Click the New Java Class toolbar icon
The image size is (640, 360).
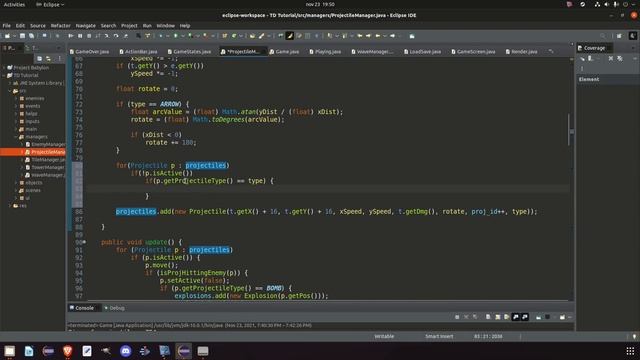coord(234,36)
